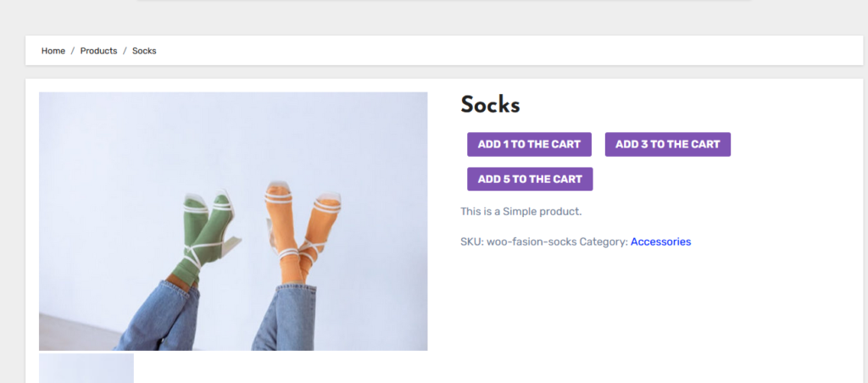Click the slash between Home and Products
The image size is (868, 383).
point(73,51)
